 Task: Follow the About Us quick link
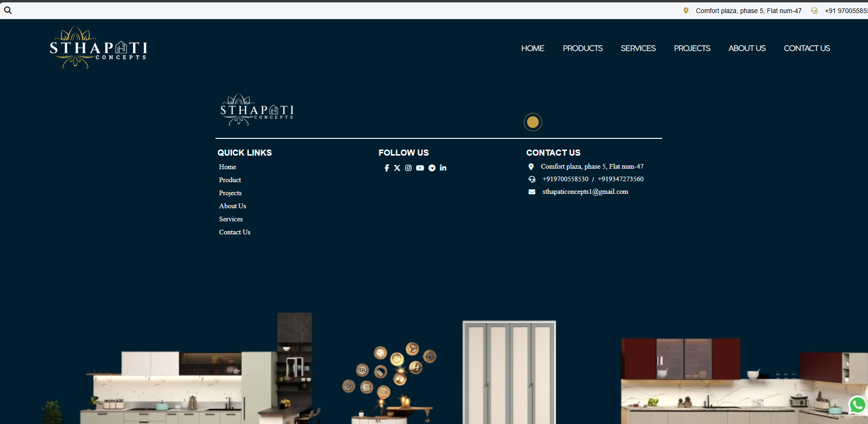232,206
